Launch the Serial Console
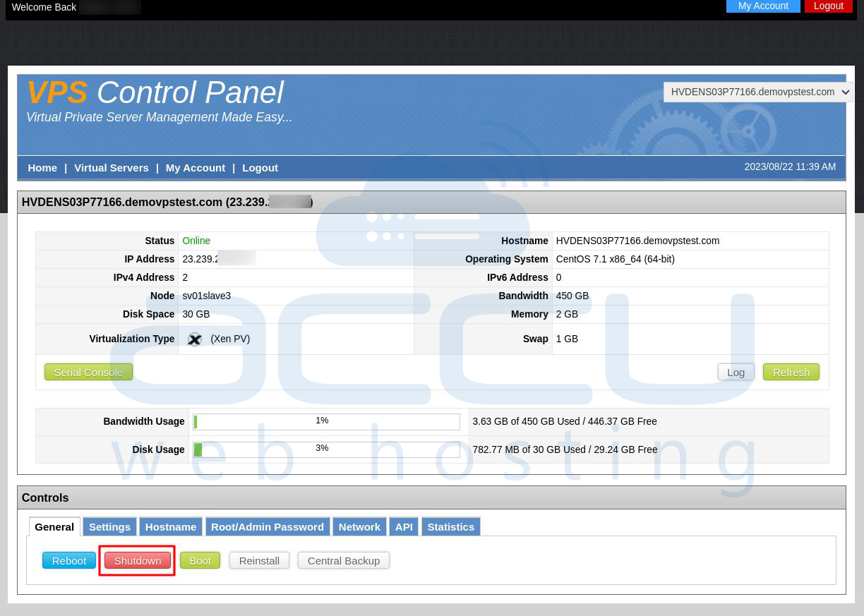The width and height of the screenshot is (864, 616). (88, 372)
